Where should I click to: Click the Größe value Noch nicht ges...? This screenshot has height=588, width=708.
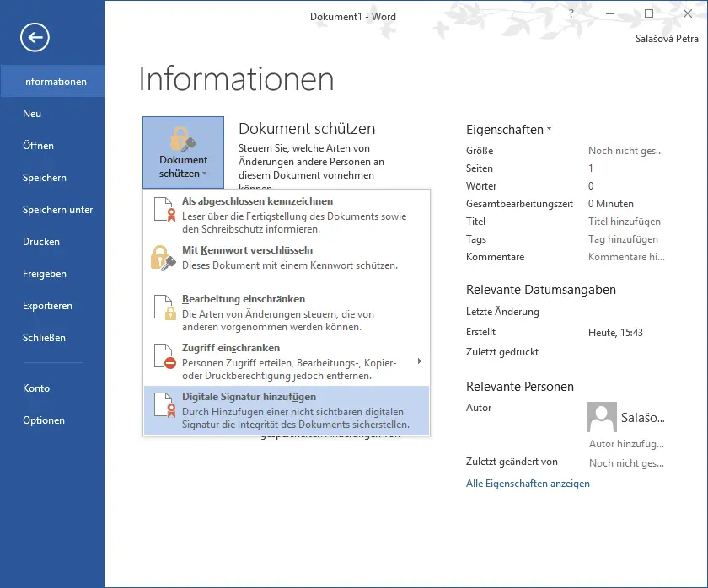pos(625,151)
